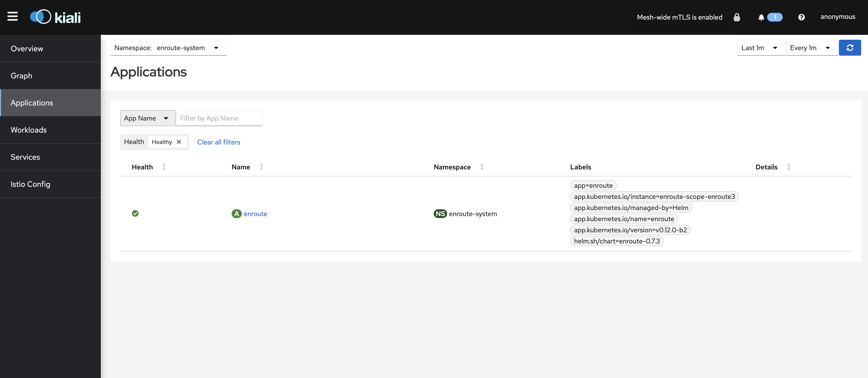The height and width of the screenshot is (378, 868).
Task: Open the Istio Config section
Action: coord(30,184)
